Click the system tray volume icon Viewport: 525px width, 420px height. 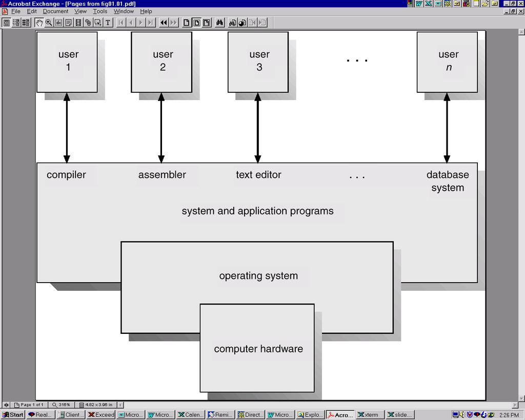(462, 415)
